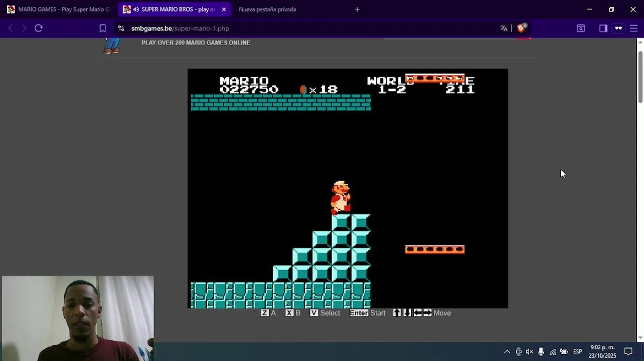Click the right arrow Move key
This screenshot has height=361, width=644.
tap(427, 313)
